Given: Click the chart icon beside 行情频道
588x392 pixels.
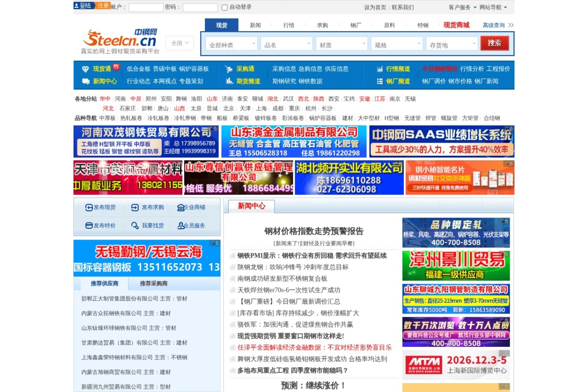Looking at the screenshot, I should tap(380, 69).
